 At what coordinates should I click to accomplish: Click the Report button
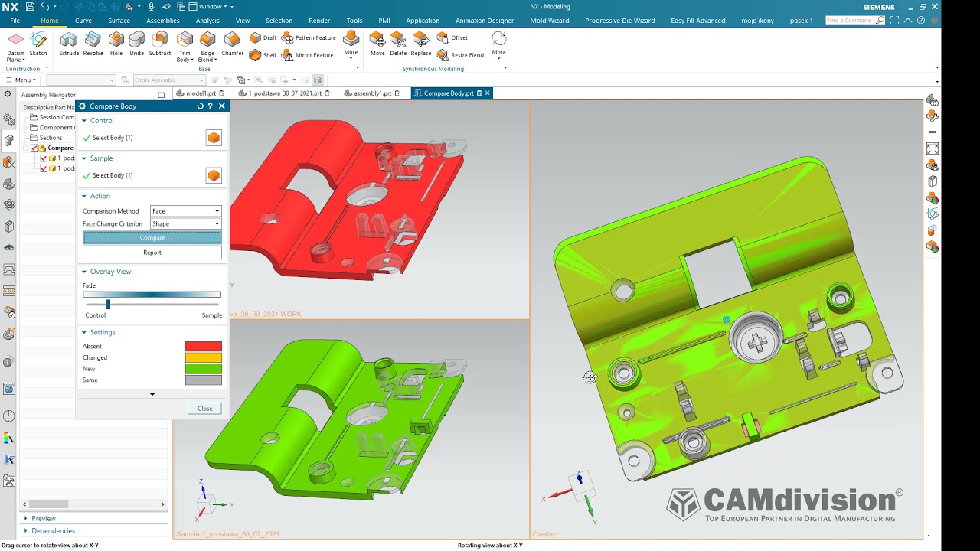(x=152, y=253)
